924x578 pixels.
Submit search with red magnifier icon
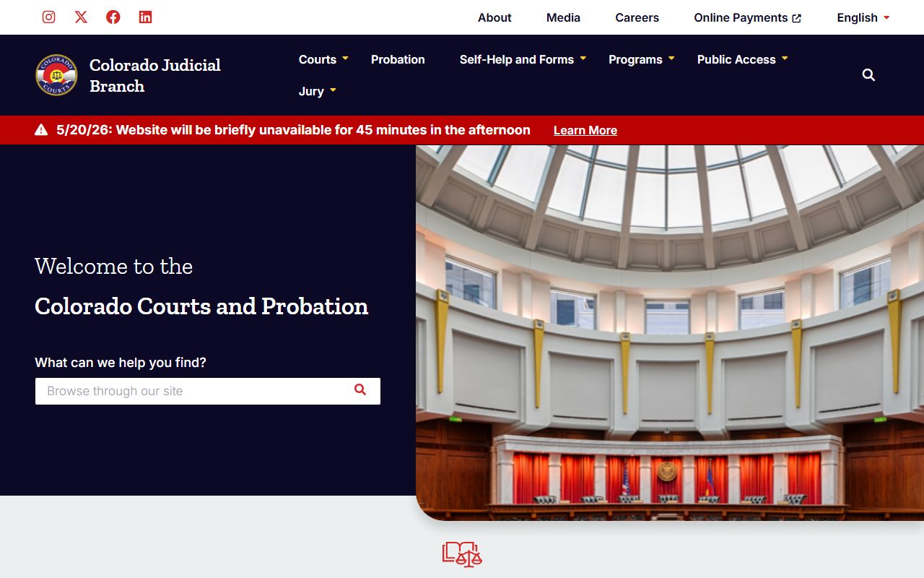coord(360,390)
